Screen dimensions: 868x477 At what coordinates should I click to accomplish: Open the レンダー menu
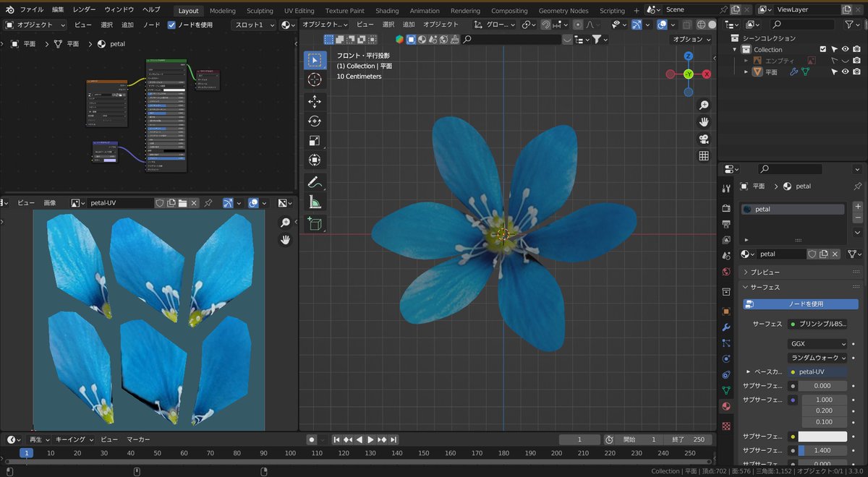[x=85, y=10]
